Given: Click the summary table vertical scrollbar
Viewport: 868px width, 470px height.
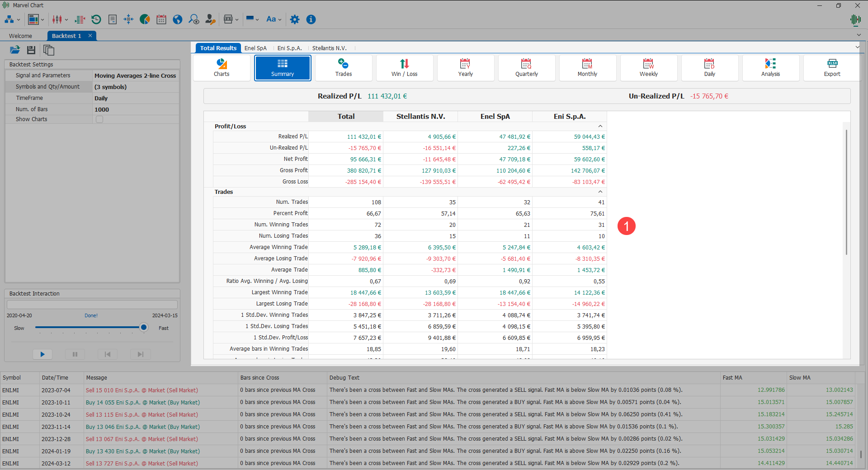Looking at the screenshot, I should pyautogui.click(x=846, y=192).
